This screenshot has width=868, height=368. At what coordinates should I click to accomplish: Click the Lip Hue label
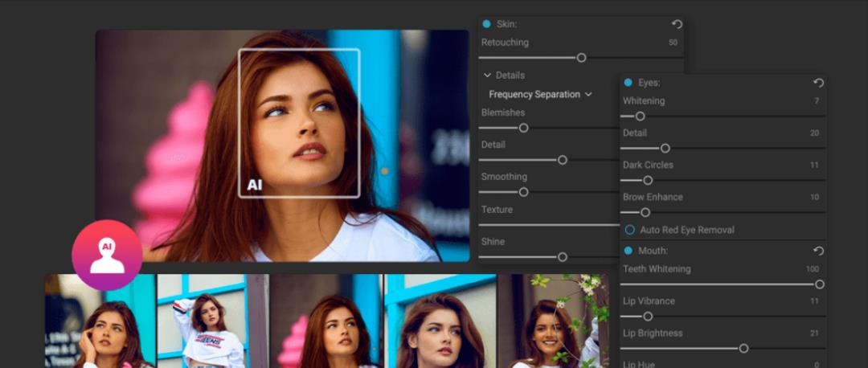point(638,364)
